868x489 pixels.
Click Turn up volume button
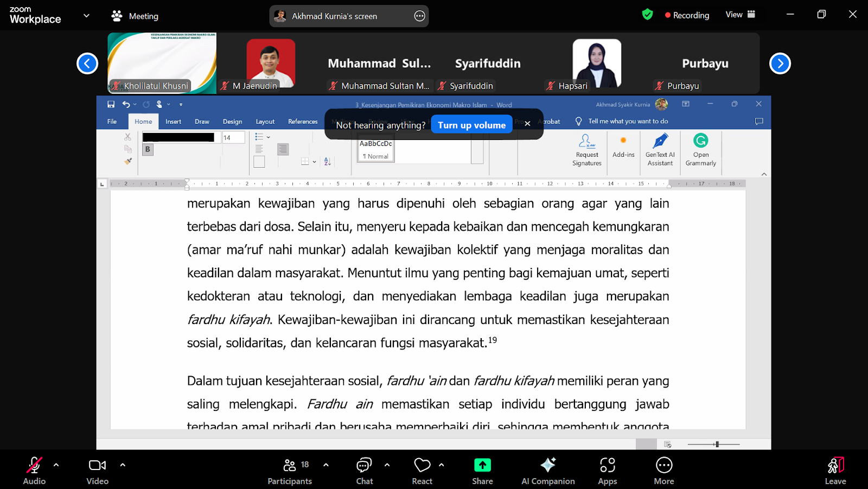471,125
